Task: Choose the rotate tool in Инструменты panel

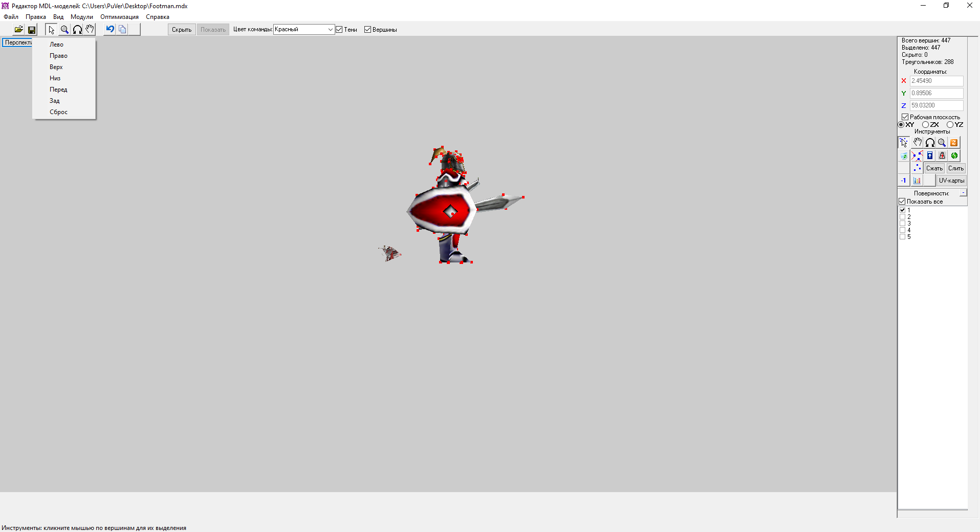Action: coord(930,143)
